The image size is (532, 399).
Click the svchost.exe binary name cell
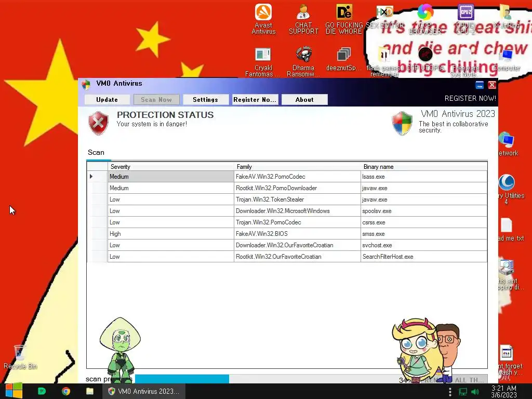[x=424, y=245]
